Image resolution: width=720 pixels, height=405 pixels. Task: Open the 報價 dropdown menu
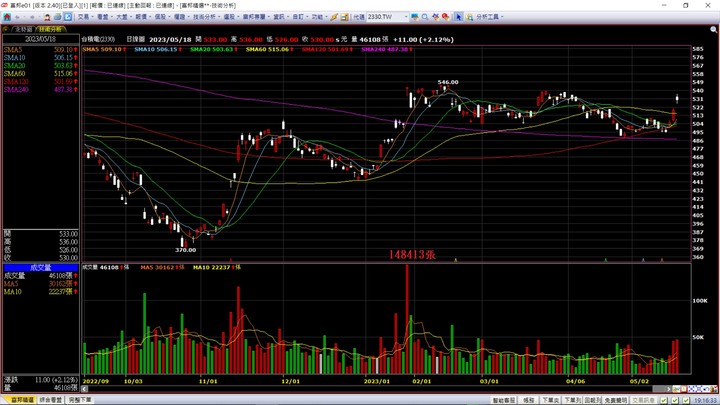coord(144,17)
